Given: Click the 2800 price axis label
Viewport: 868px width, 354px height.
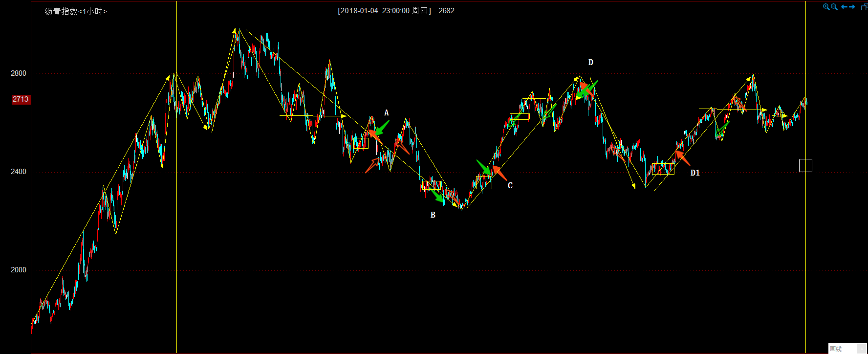Looking at the screenshot, I should [x=19, y=73].
